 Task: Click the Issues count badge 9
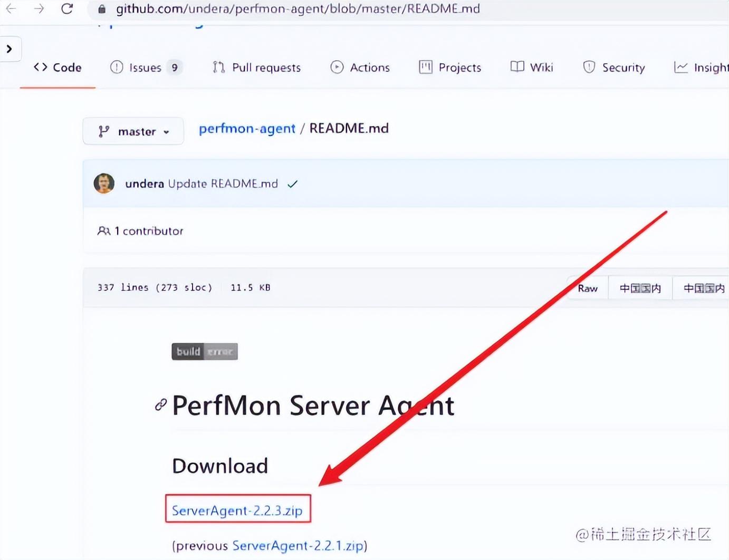(x=175, y=67)
